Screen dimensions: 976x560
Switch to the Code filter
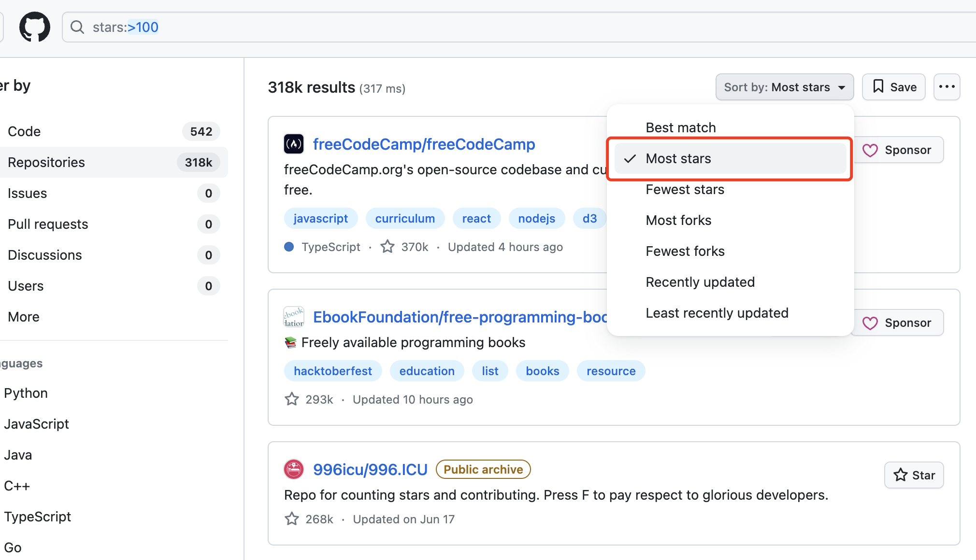click(24, 131)
